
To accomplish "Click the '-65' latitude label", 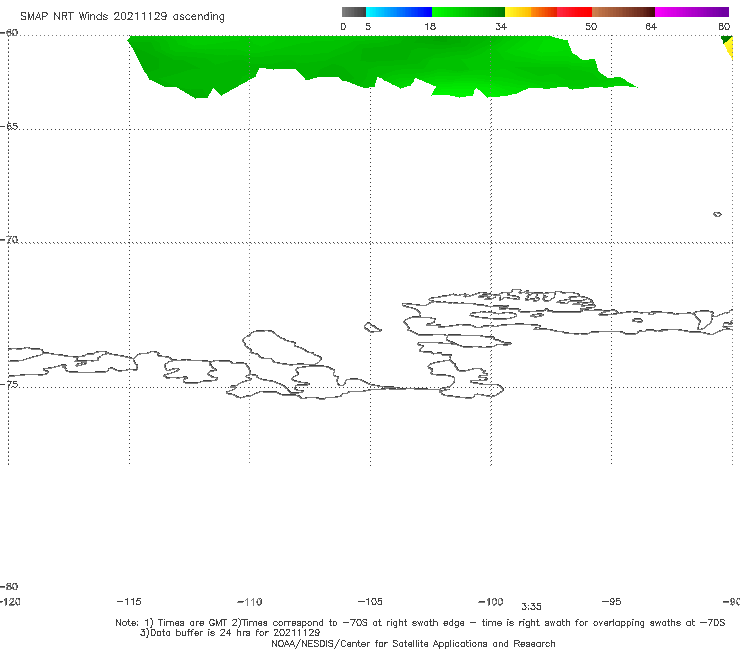I will point(9,127).
